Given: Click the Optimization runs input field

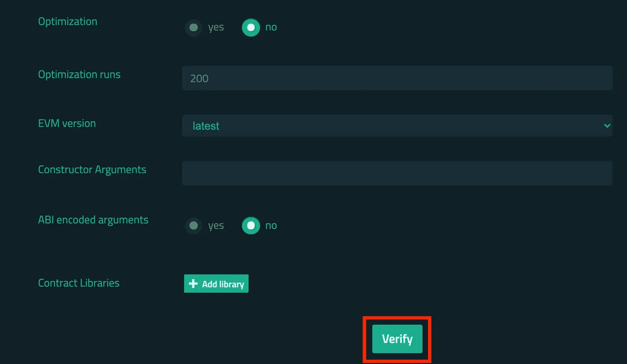Looking at the screenshot, I should pos(397,78).
